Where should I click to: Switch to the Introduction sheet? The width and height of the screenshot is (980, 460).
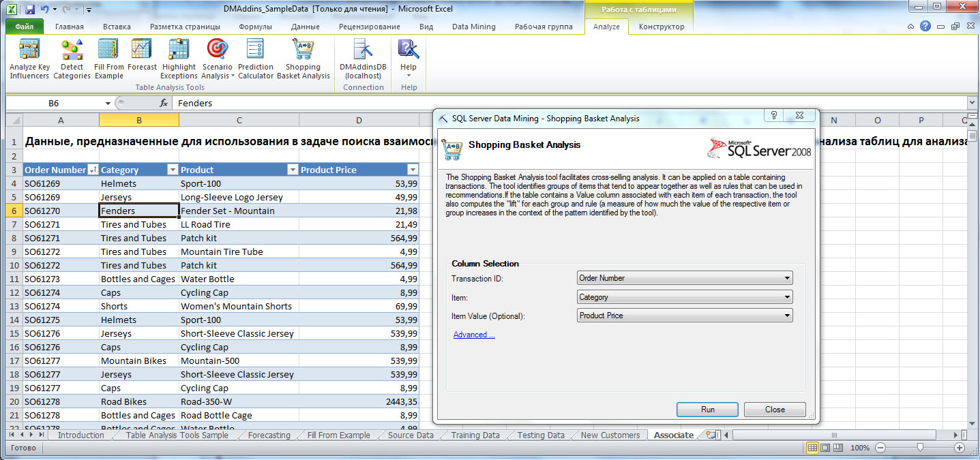click(x=81, y=435)
